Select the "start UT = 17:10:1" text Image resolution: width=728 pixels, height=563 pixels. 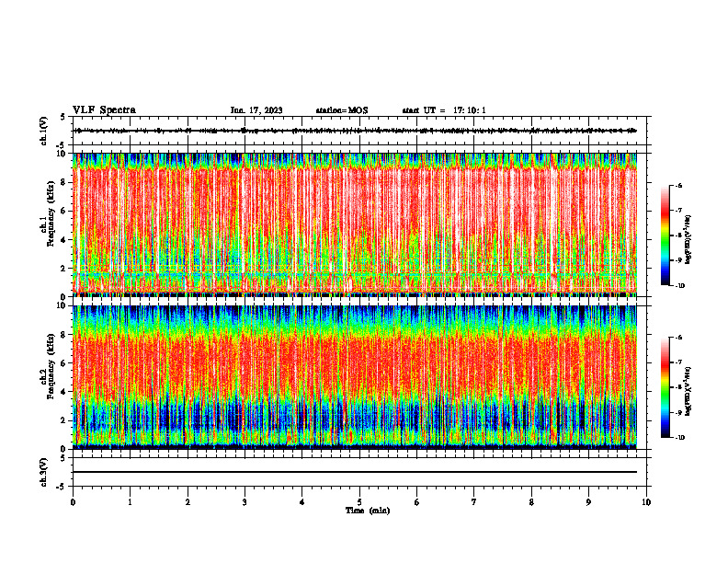tap(444, 110)
